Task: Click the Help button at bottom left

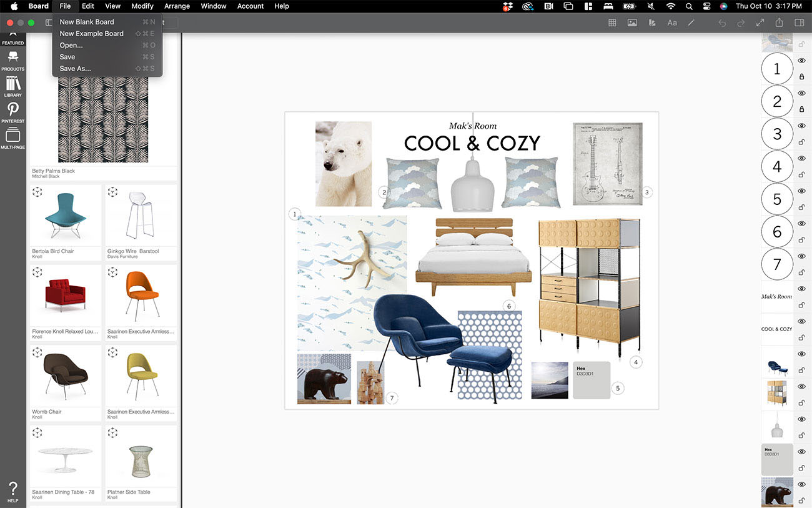Action: coord(12,492)
